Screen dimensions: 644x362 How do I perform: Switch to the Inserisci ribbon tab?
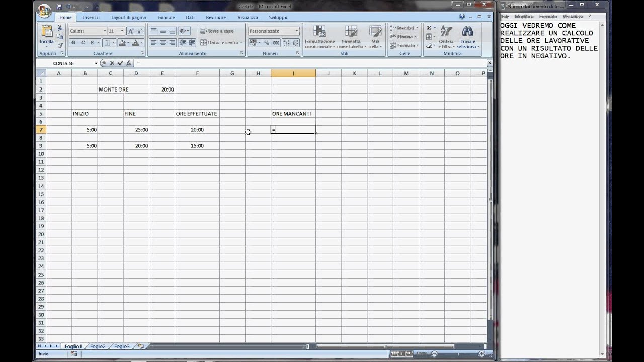(x=91, y=17)
